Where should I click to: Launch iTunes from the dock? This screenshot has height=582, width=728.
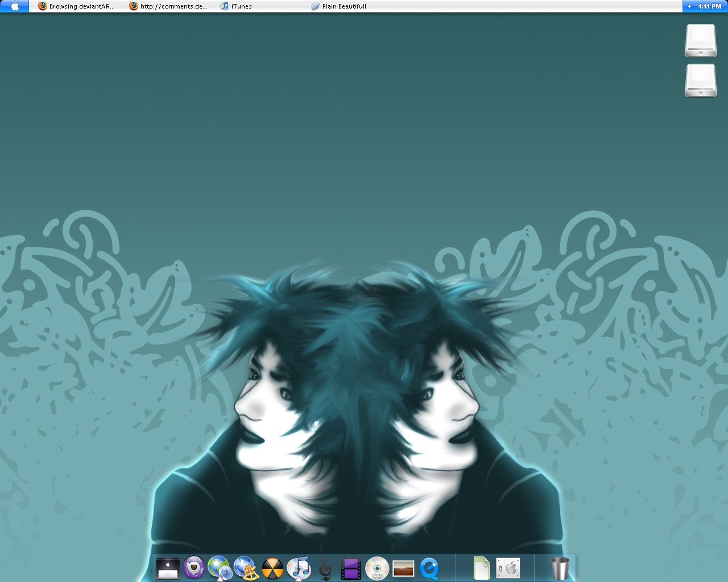pyautogui.click(x=299, y=568)
